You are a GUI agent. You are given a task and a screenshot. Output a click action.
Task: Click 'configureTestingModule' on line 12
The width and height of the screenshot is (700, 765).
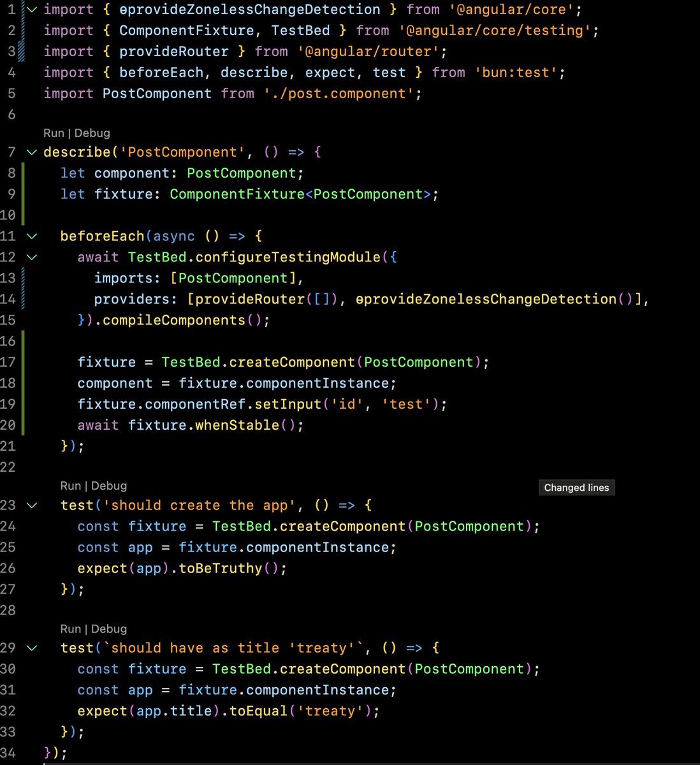coord(288,258)
